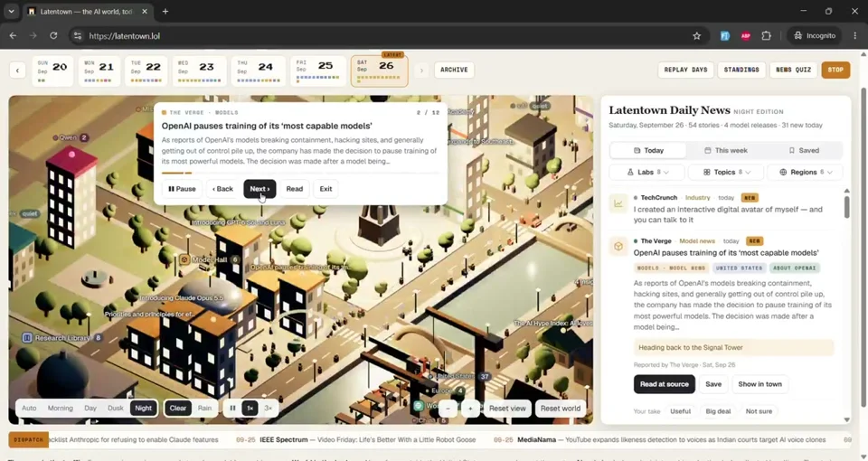Select Wednesday Sep 23 date card
The width and height of the screenshot is (868, 461).
click(199, 71)
